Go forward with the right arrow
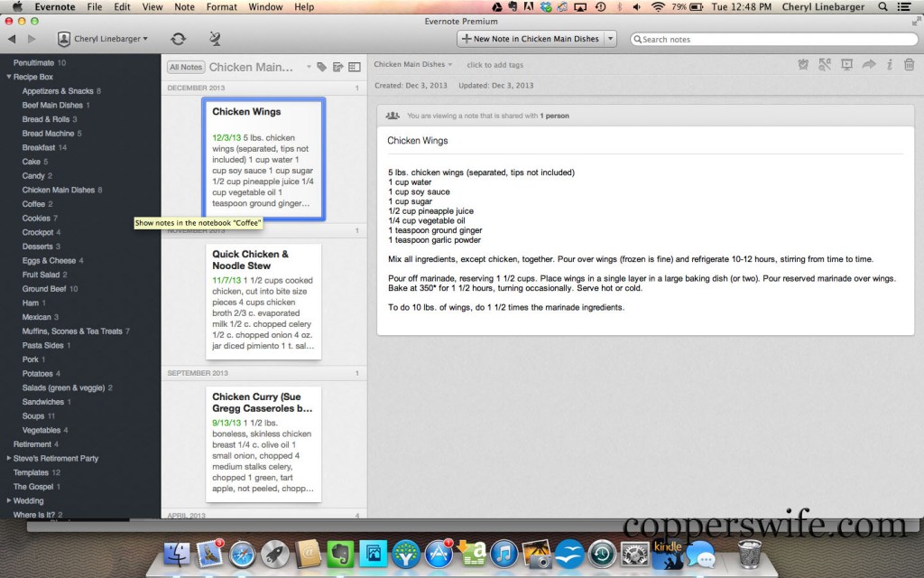 coord(32,39)
